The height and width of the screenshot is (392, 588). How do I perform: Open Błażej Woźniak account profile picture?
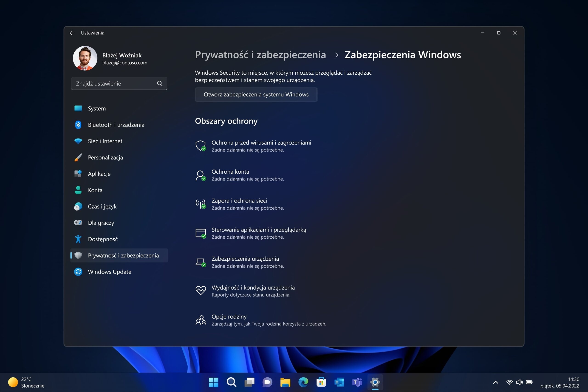(x=85, y=58)
